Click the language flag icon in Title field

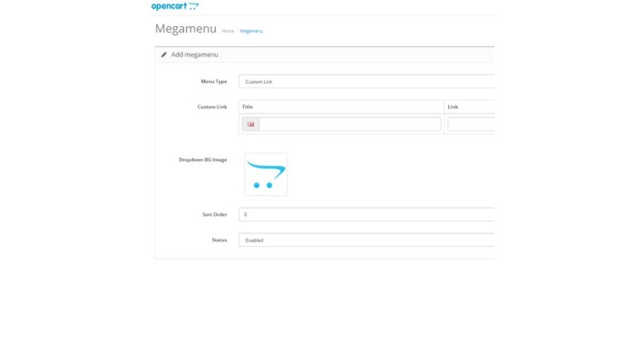tap(251, 124)
